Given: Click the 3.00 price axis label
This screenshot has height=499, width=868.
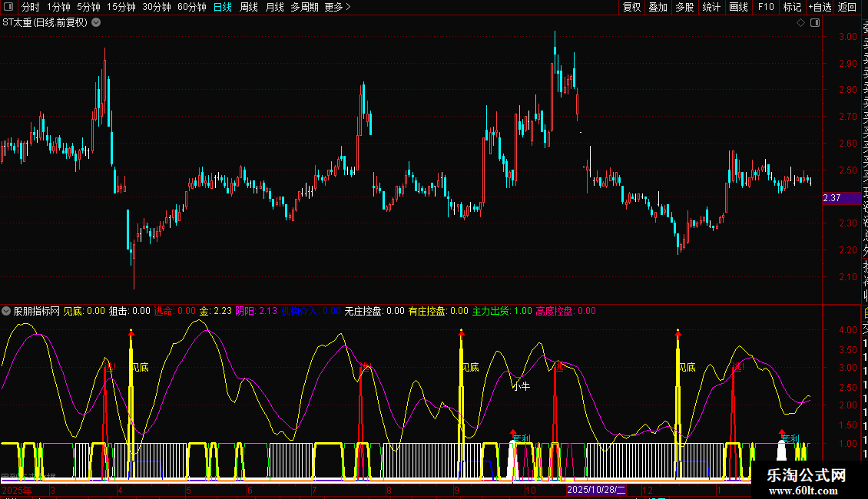Looking at the screenshot, I should coord(848,37).
